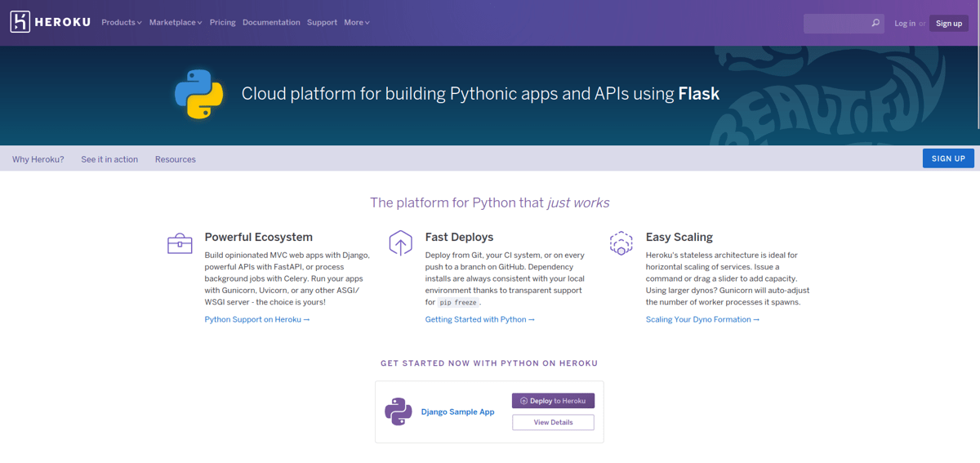
Task: Click the View Details button
Action: pyautogui.click(x=554, y=422)
